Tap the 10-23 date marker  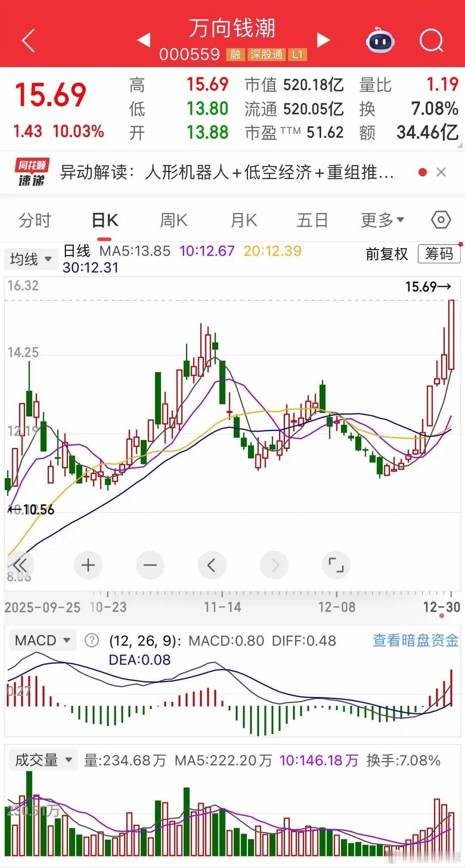(x=108, y=607)
